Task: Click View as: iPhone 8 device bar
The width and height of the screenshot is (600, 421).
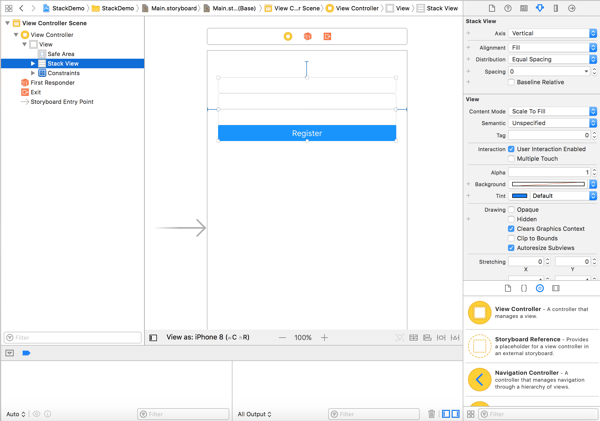Action: [x=208, y=337]
